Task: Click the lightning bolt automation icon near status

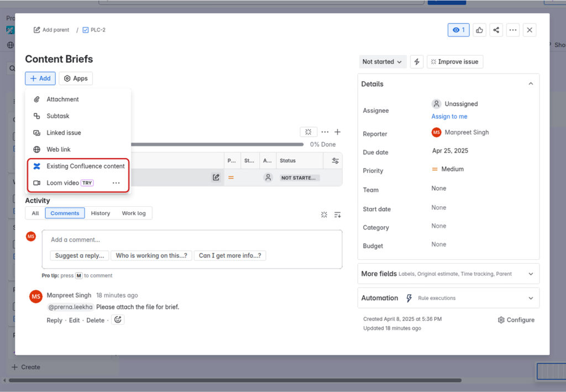Action: point(417,62)
